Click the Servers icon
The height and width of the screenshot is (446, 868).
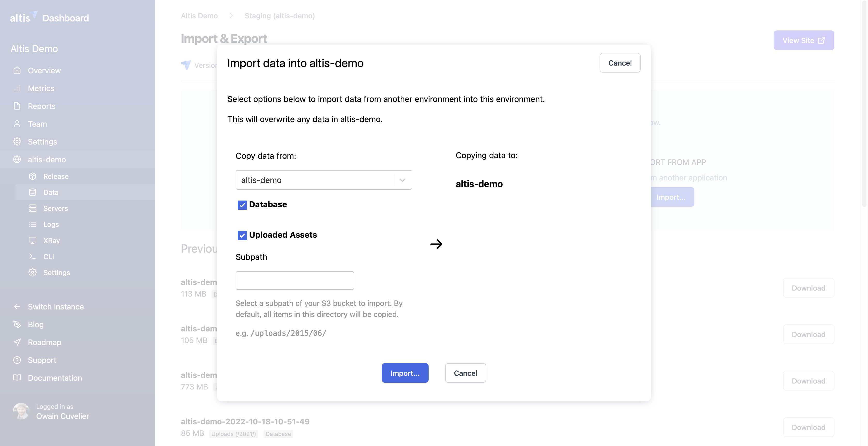pyautogui.click(x=33, y=208)
